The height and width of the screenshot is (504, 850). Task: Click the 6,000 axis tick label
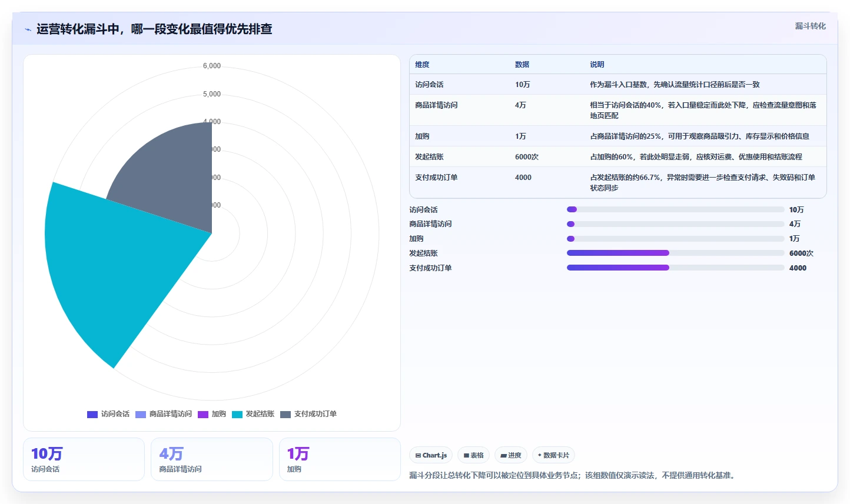[x=212, y=66]
